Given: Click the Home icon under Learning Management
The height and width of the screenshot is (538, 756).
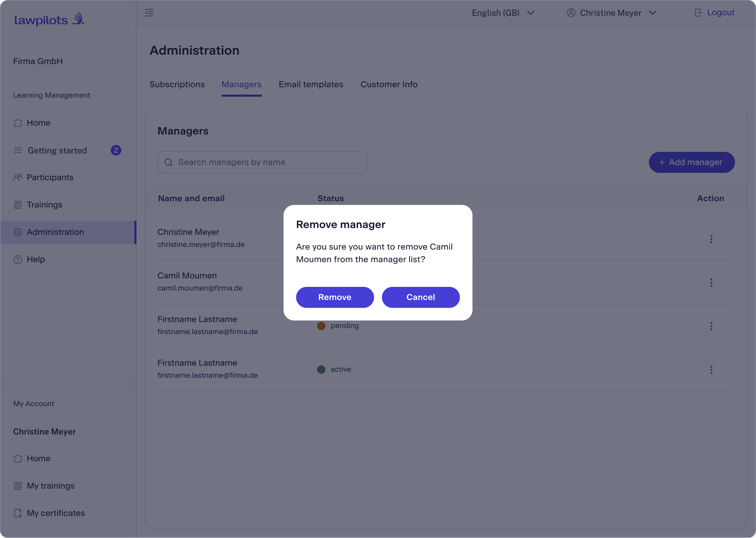Looking at the screenshot, I should [x=18, y=123].
